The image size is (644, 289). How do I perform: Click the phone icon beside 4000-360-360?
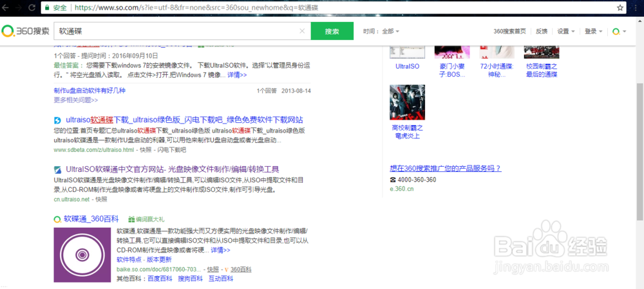coord(393,180)
